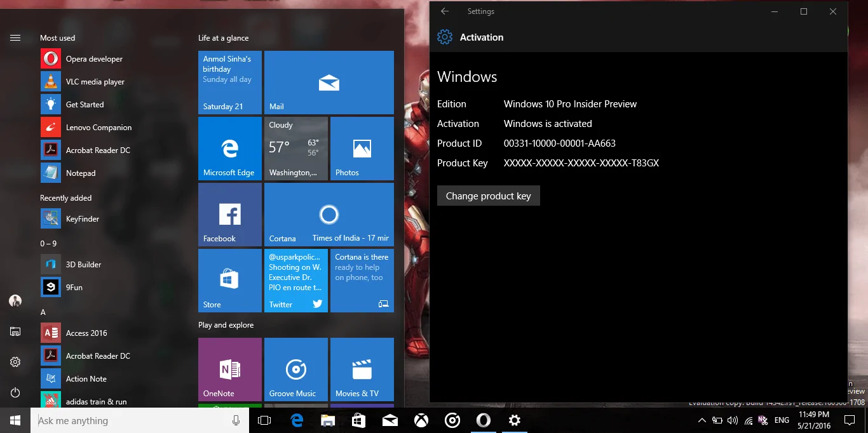Image resolution: width=868 pixels, height=433 pixels.
Task: Click the 0 – 9 alphabet header
Action: tap(48, 244)
